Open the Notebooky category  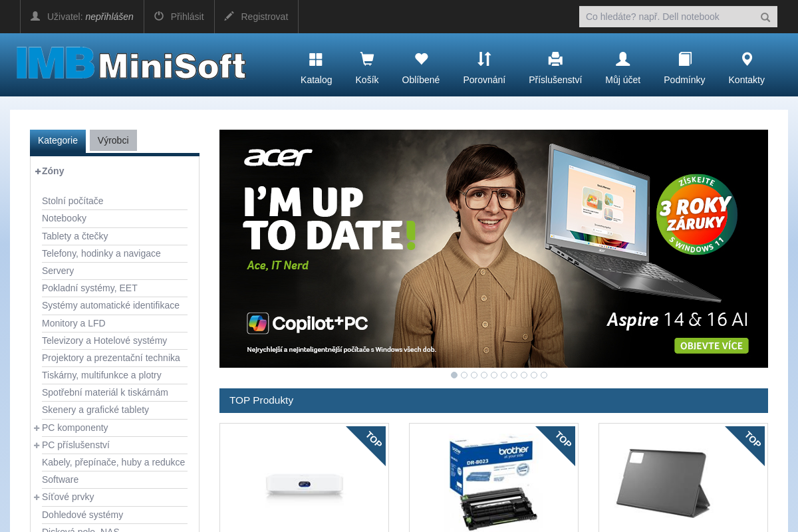click(64, 218)
